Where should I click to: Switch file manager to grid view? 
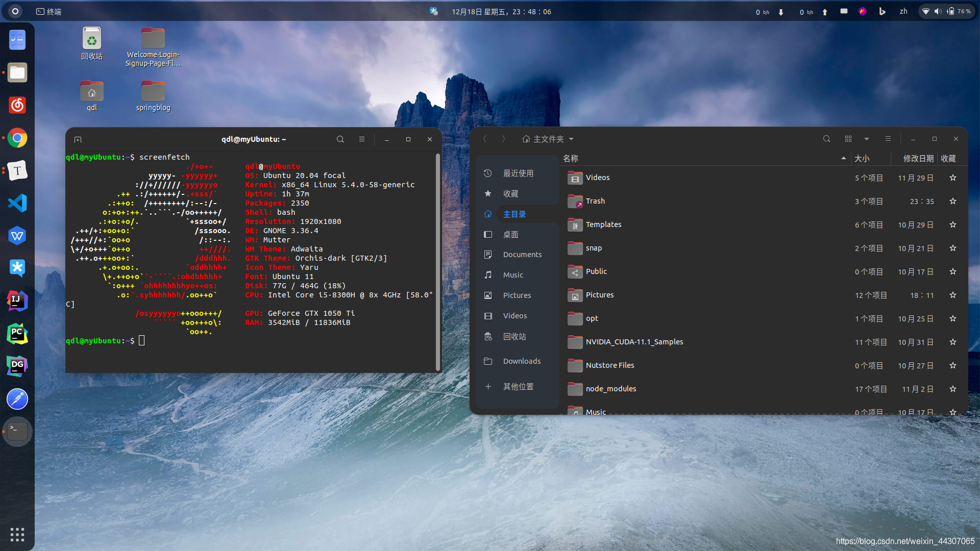[x=847, y=139]
